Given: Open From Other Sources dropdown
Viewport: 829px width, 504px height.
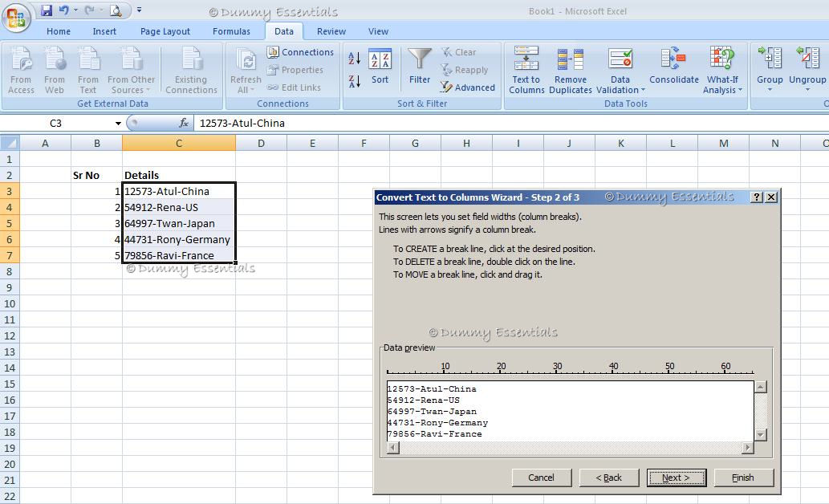Looking at the screenshot, I should click(x=131, y=71).
